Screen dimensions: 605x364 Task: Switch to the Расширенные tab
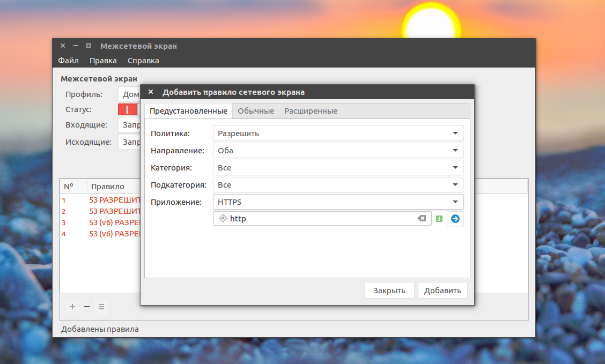pos(311,111)
